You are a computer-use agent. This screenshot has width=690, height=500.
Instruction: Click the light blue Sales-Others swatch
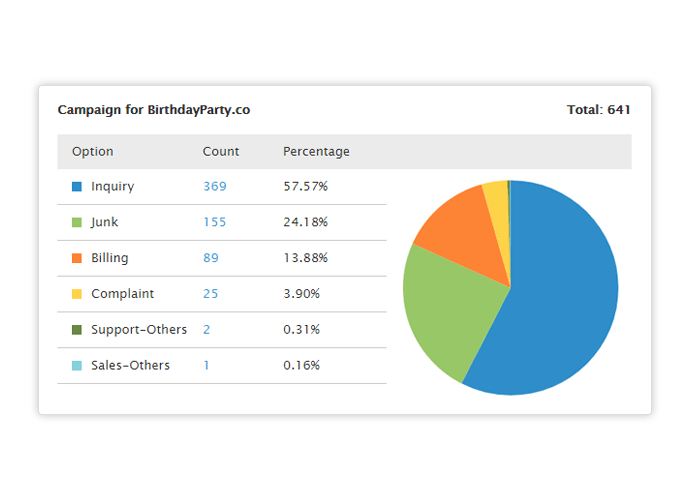click(x=76, y=365)
